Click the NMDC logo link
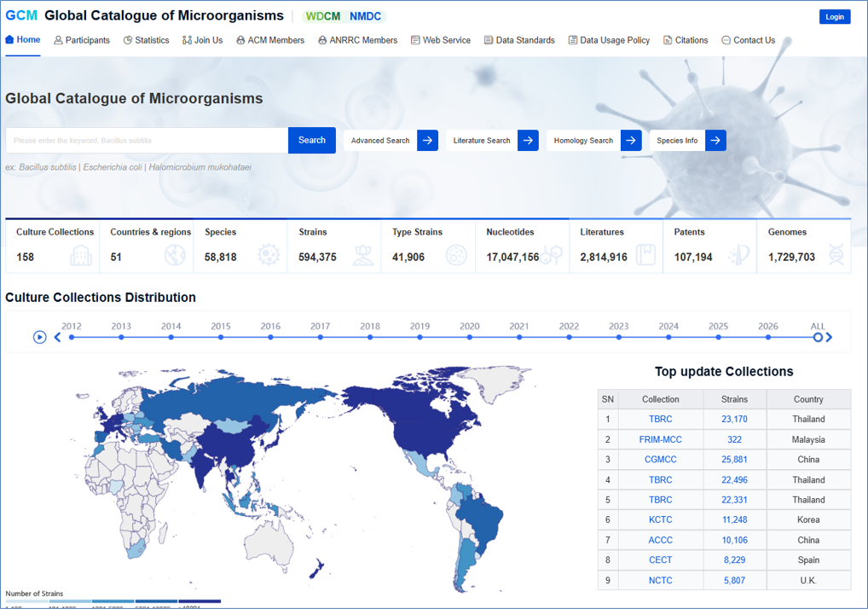 pos(365,16)
